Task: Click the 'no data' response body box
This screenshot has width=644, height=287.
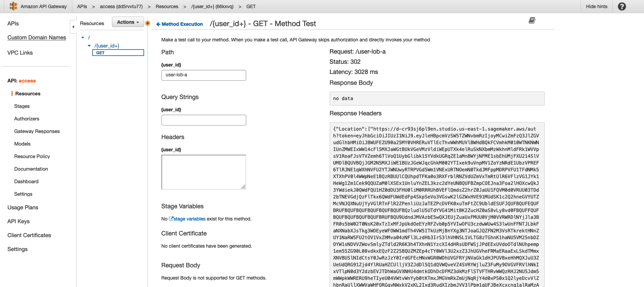Action: tap(437, 98)
